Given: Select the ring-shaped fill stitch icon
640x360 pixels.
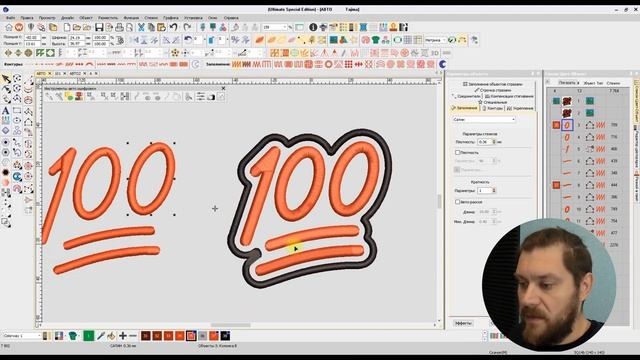Looking at the screenshot, I should (329, 64).
